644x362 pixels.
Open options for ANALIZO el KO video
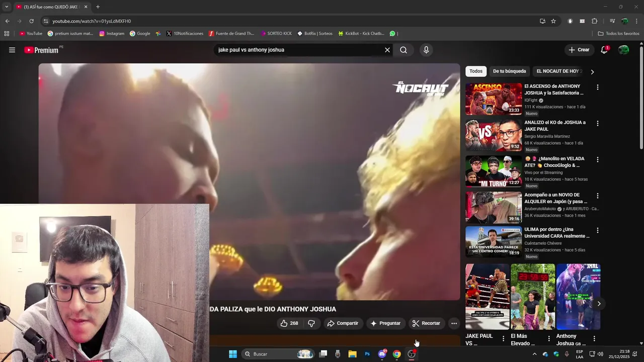(597, 124)
